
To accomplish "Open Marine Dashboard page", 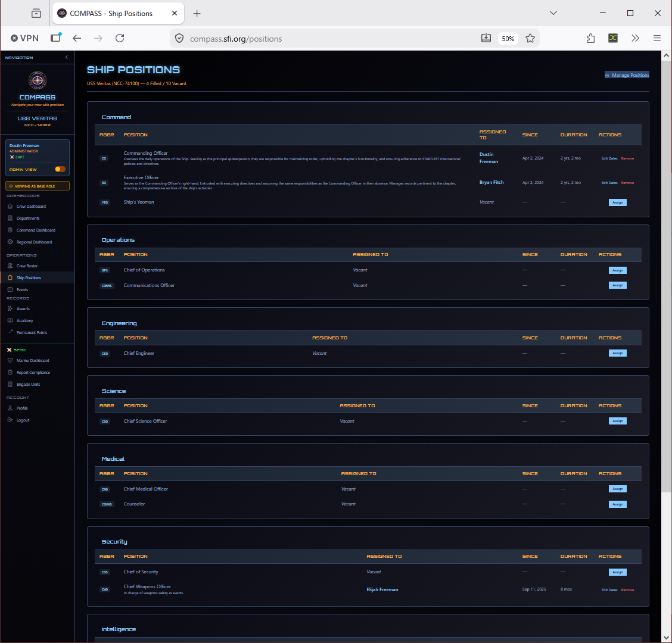I will point(33,360).
